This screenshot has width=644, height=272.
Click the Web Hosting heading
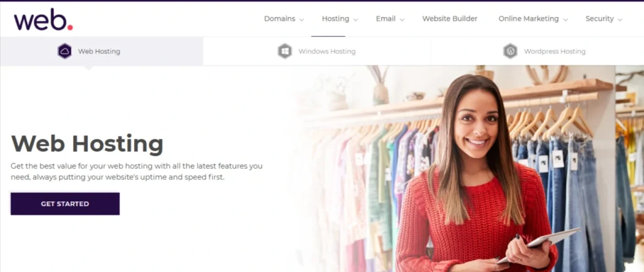pyautogui.click(x=87, y=144)
